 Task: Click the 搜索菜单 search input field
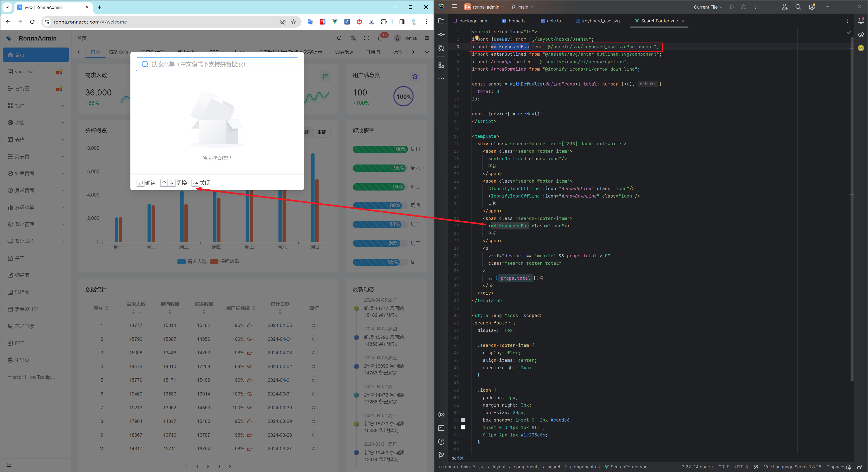point(217,64)
